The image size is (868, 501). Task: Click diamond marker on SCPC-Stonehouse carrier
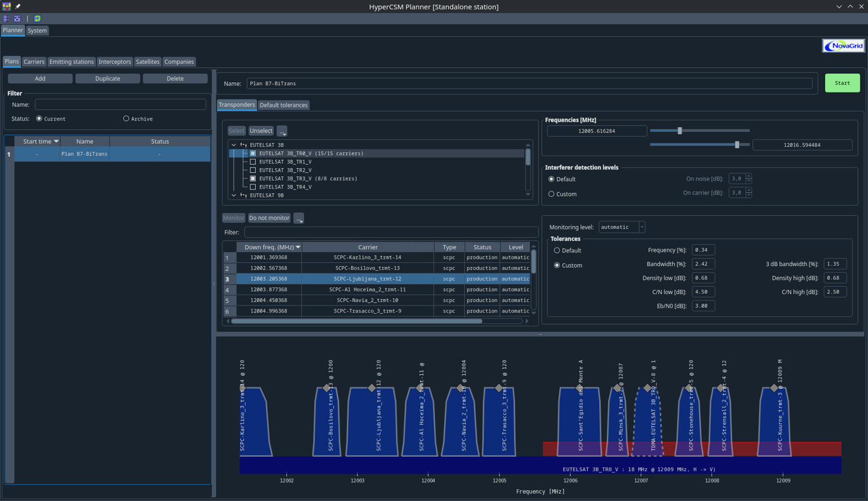tap(689, 388)
